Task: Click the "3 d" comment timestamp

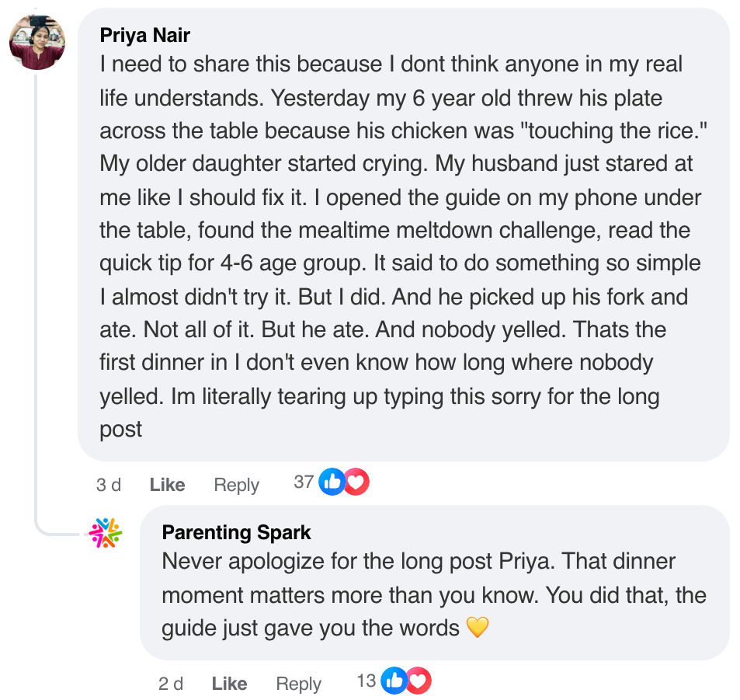Action: [x=109, y=485]
